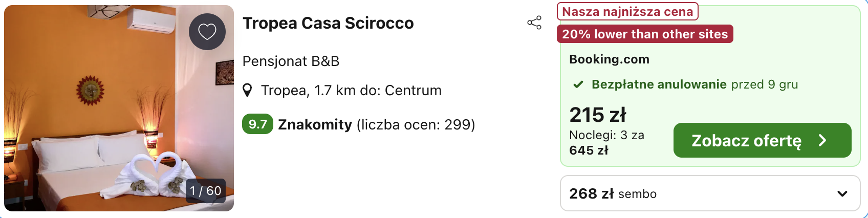Open the Tropea Casa Scirocco title link
This screenshot has width=868, height=218.
pos(328,23)
